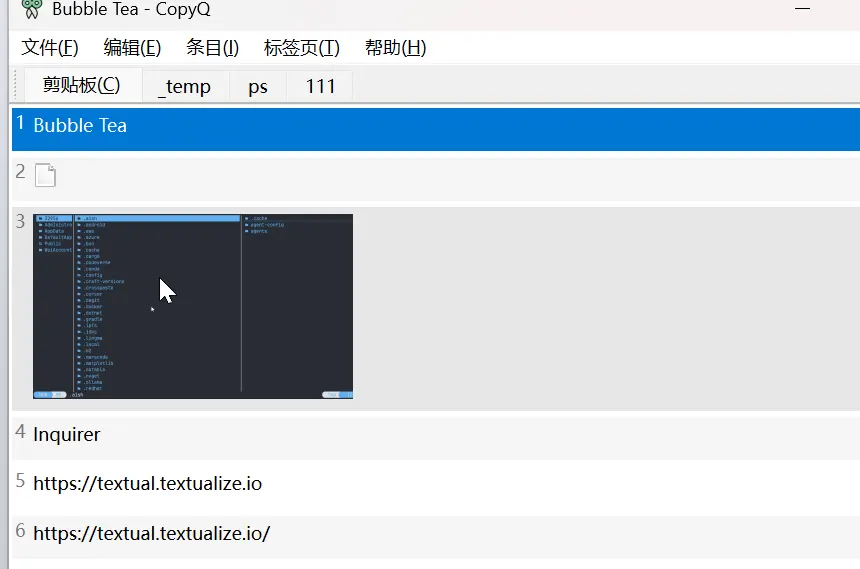Click item 6 textual.textualize.io/ URL with trailing slash
Image resolution: width=860 pixels, height=569 pixels.
click(151, 534)
